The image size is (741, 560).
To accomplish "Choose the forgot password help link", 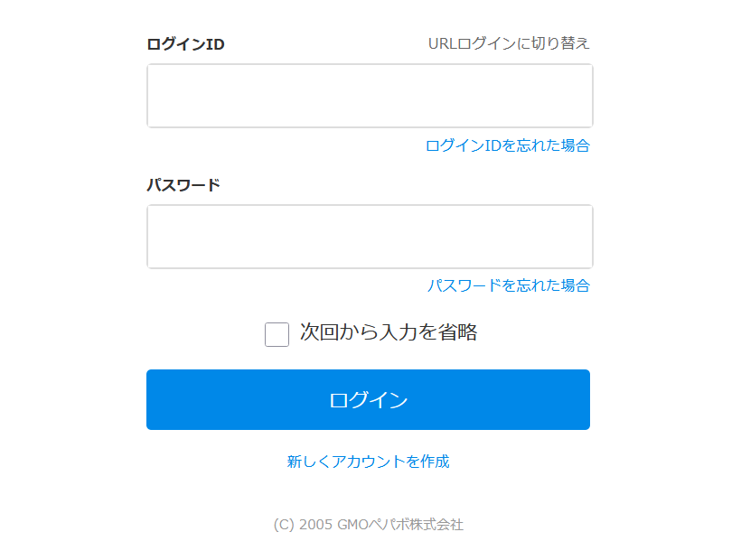I will [x=508, y=285].
